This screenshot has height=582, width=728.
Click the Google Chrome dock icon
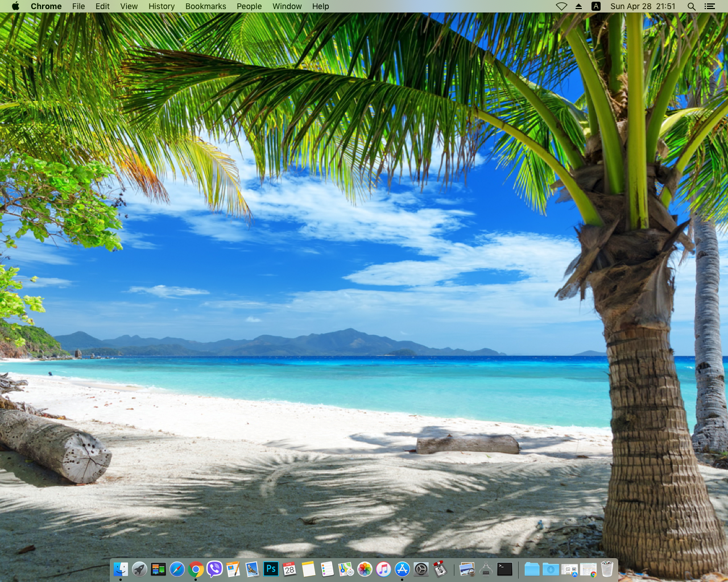click(x=196, y=569)
